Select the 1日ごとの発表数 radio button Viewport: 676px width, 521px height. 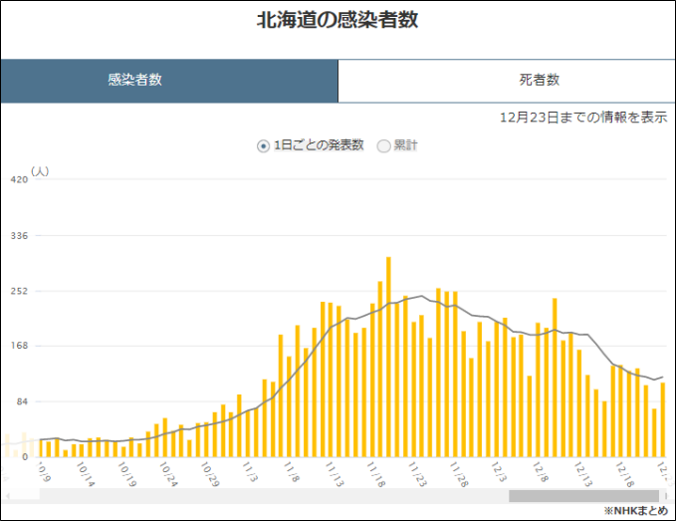263,146
